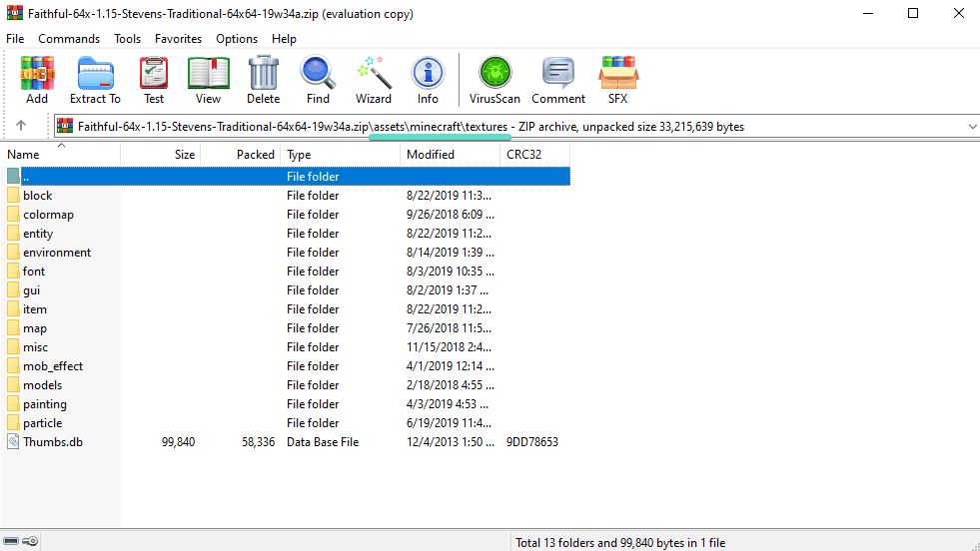Screen dimensions: 980x551
Task: Select the misc folder
Action: coord(35,347)
